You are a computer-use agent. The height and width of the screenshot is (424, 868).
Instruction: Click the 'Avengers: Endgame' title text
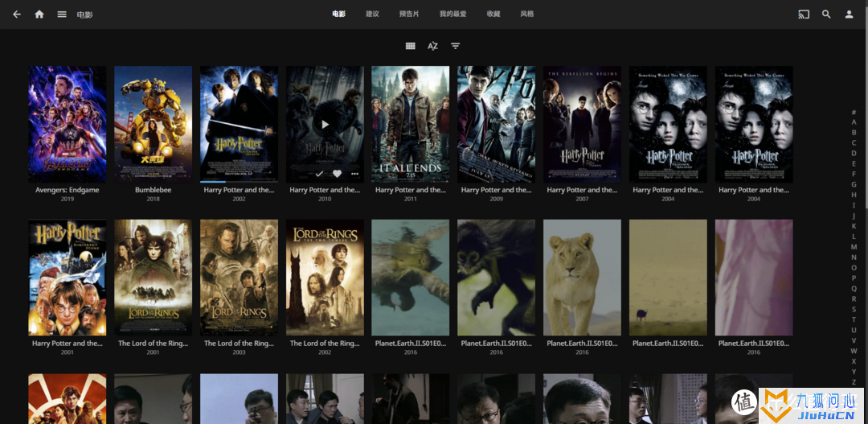(68, 190)
